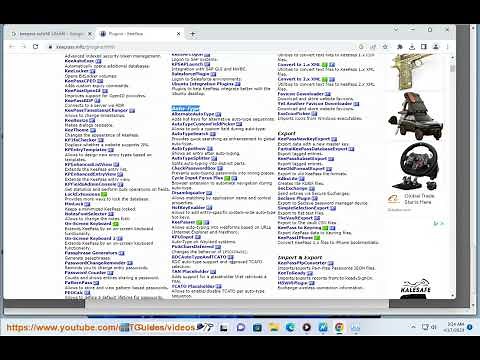Open the HotKeyEnabler plugin link
This screenshot has width=480, height=360.
tap(188, 207)
